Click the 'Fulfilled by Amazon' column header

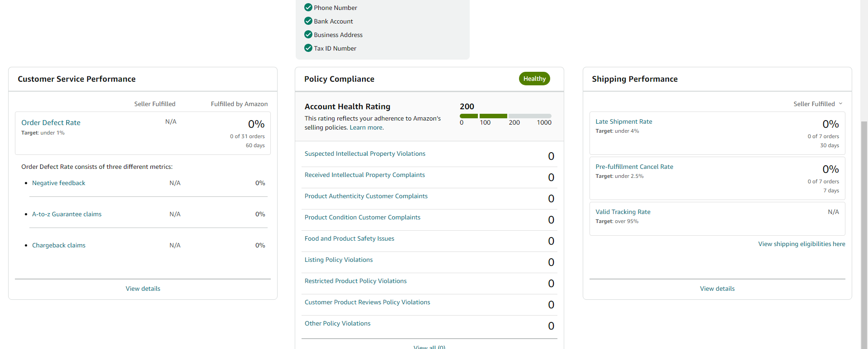coord(239,104)
